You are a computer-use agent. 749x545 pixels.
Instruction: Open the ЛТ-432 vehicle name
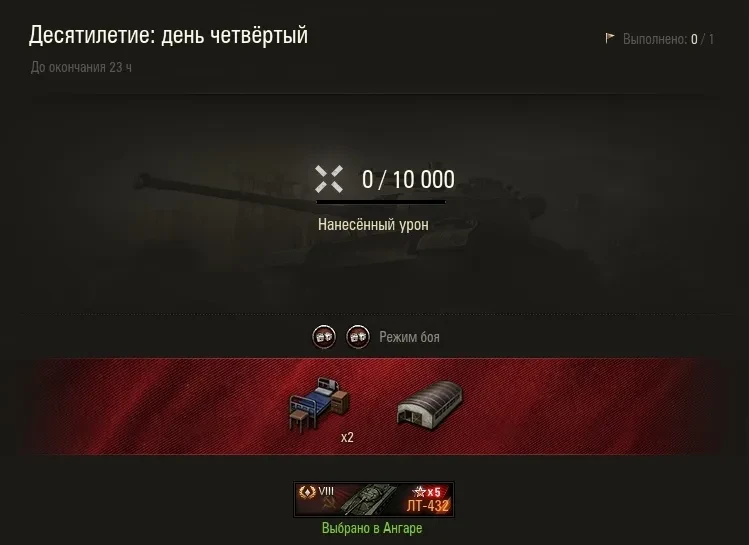click(428, 506)
